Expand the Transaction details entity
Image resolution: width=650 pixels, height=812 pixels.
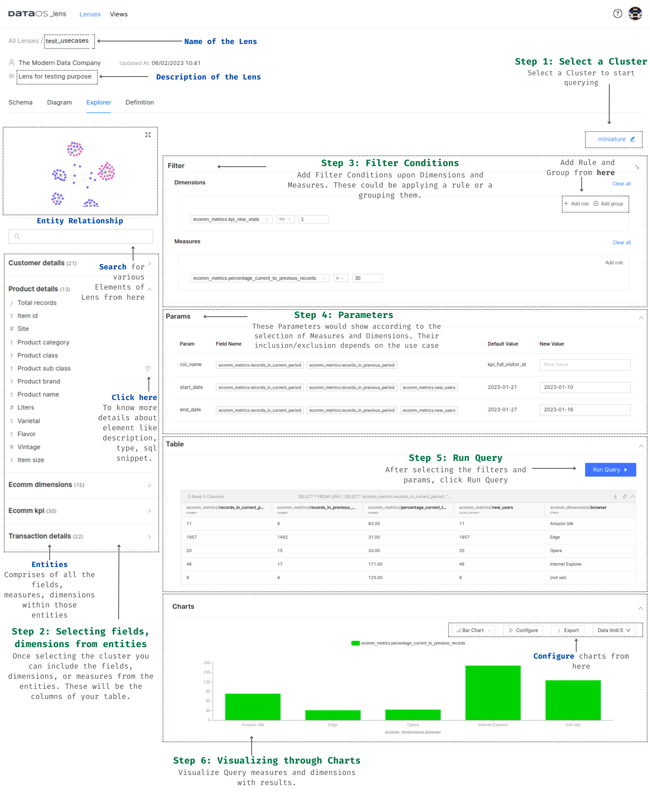pyautogui.click(x=150, y=537)
